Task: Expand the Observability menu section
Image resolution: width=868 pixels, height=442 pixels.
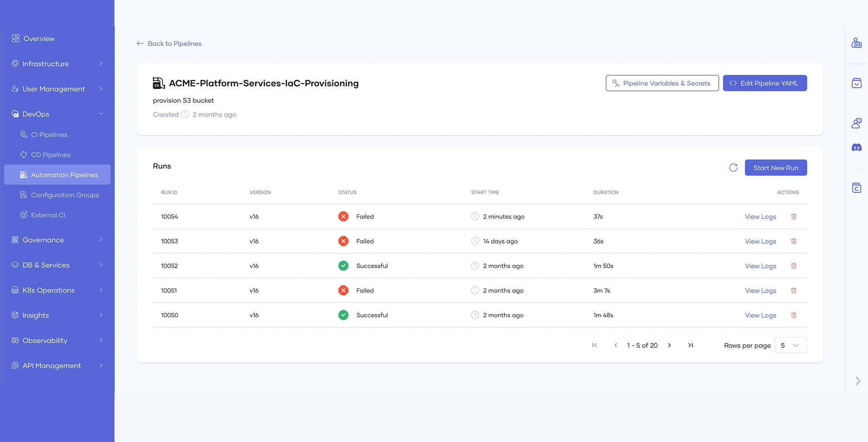Action: (x=57, y=340)
